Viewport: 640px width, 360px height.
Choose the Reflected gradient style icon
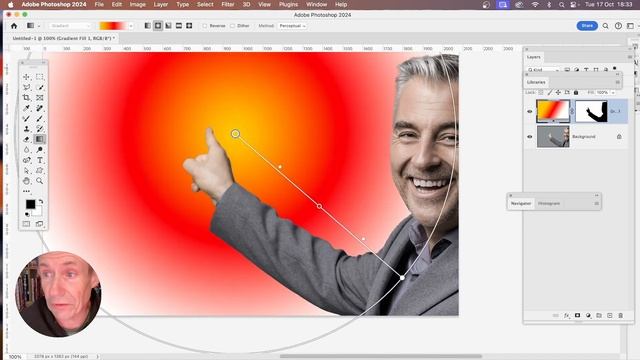tap(179, 26)
